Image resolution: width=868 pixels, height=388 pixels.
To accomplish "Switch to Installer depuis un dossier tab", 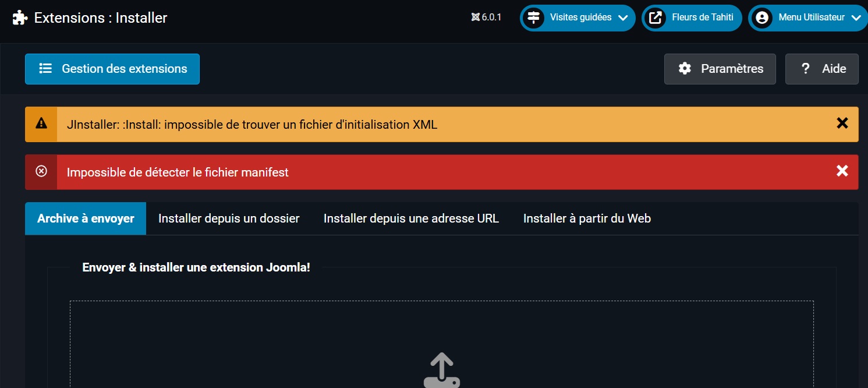I will (229, 218).
